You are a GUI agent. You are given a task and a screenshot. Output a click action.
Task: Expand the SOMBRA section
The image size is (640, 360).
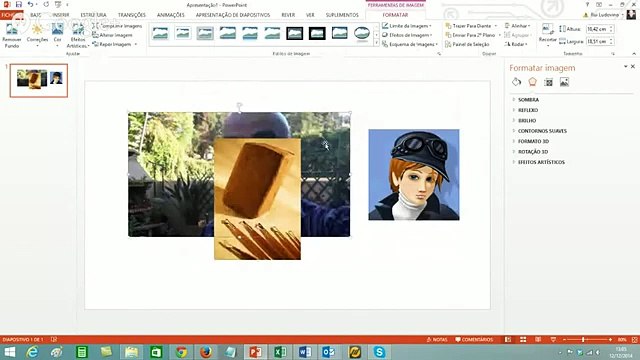coord(528,100)
